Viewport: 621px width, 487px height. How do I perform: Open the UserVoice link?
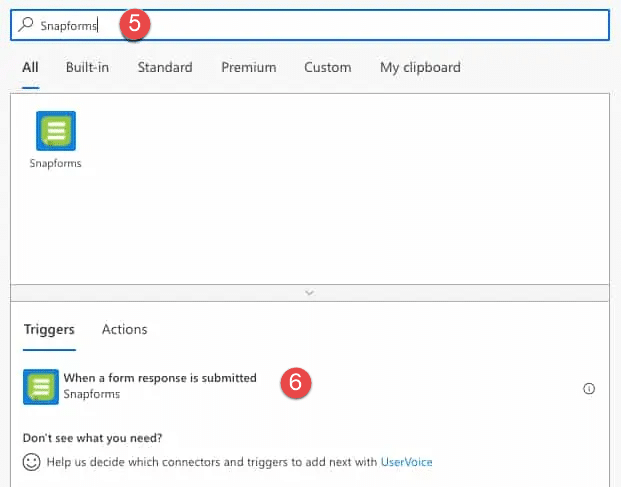[x=406, y=462]
